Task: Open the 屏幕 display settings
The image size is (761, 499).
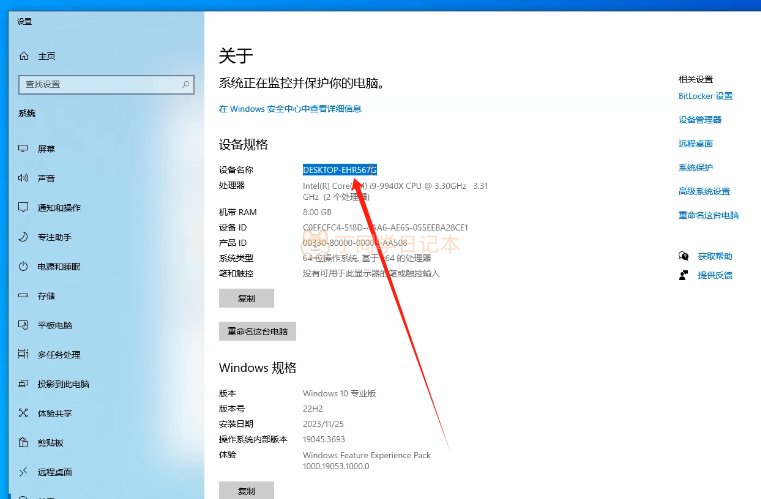Action: (x=36, y=149)
